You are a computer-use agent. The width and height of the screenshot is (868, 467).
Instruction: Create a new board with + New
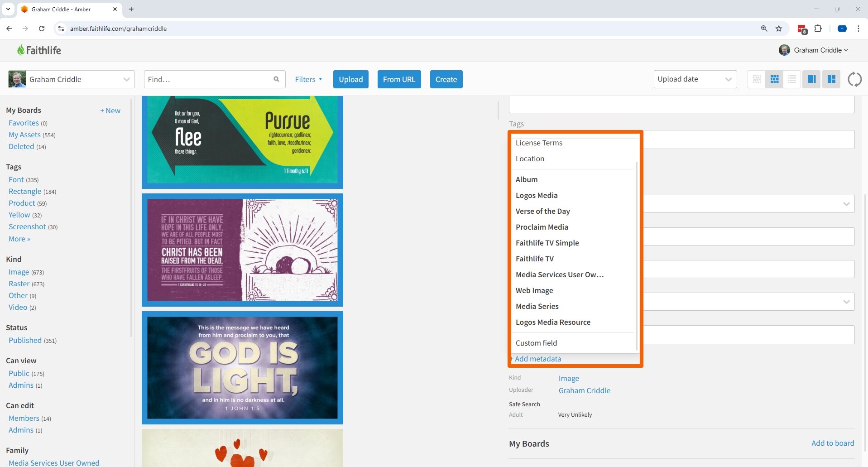pyautogui.click(x=110, y=111)
